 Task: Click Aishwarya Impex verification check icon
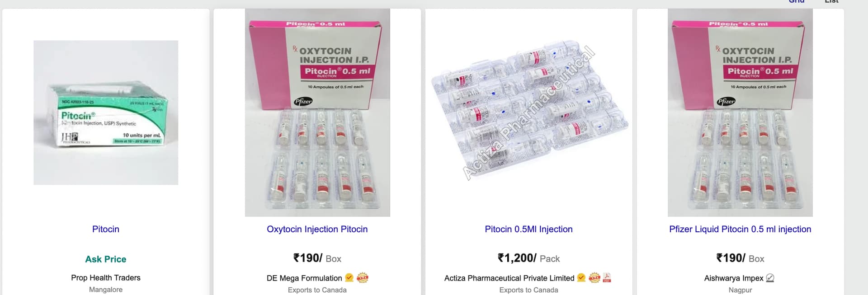[770, 278]
